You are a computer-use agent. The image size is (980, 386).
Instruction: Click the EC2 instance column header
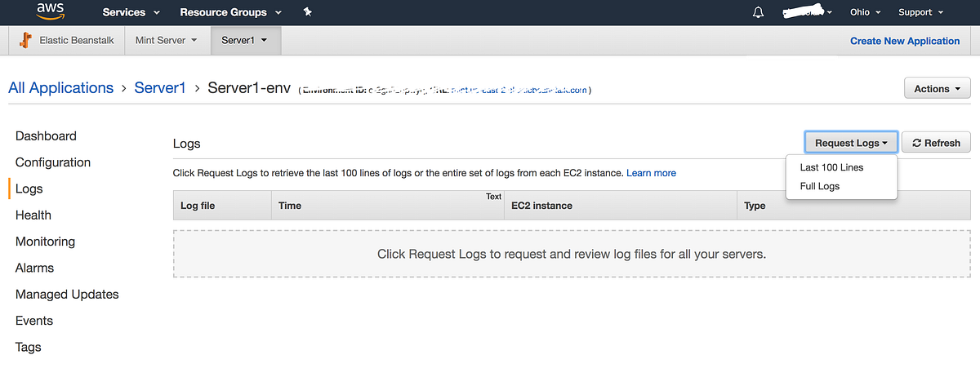(x=620, y=206)
